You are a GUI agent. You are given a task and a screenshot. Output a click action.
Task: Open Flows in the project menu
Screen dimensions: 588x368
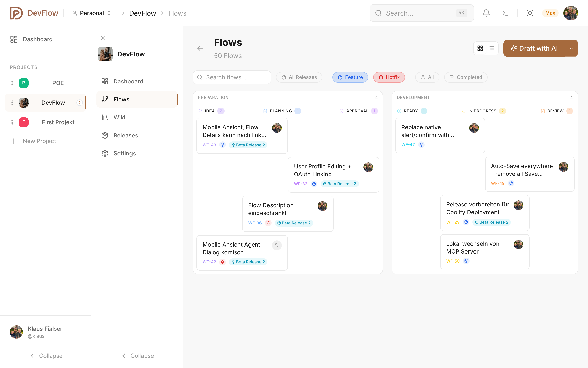tap(137, 99)
